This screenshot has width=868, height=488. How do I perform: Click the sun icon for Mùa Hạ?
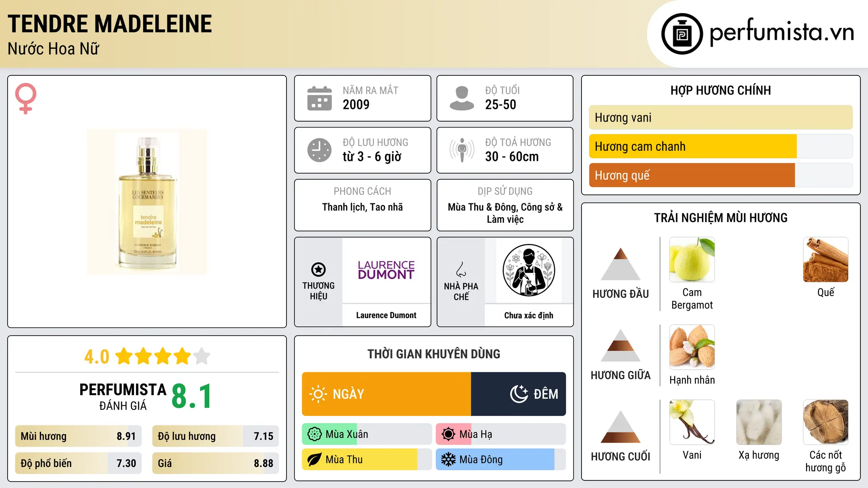point(448,434)
